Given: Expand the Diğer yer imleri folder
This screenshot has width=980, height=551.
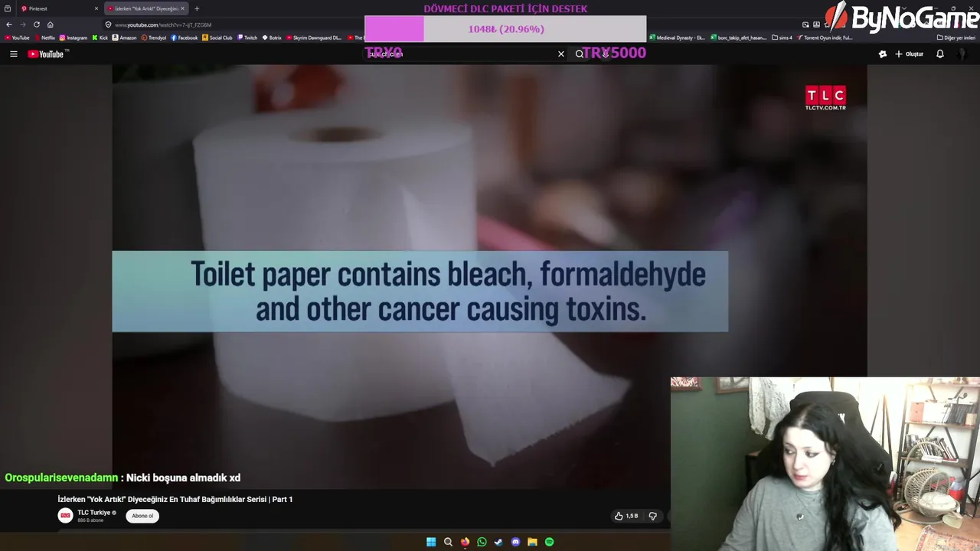Looking at the screenshot, I should [956, 37].
